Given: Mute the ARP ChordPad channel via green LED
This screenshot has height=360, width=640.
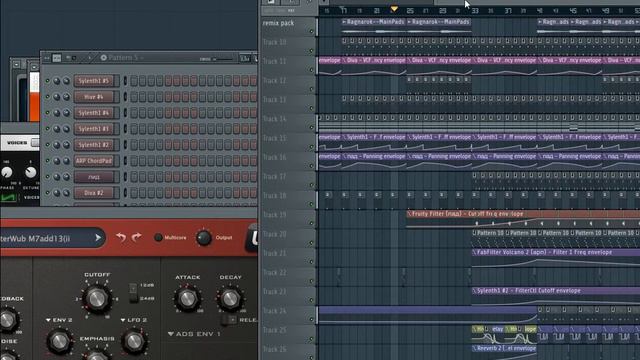Looking at the screenshot, I should [47, 161].
